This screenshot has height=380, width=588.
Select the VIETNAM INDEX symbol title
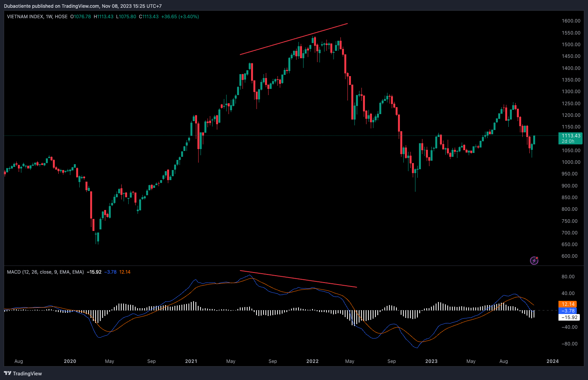pyautogui.click(x=25, y=17)
